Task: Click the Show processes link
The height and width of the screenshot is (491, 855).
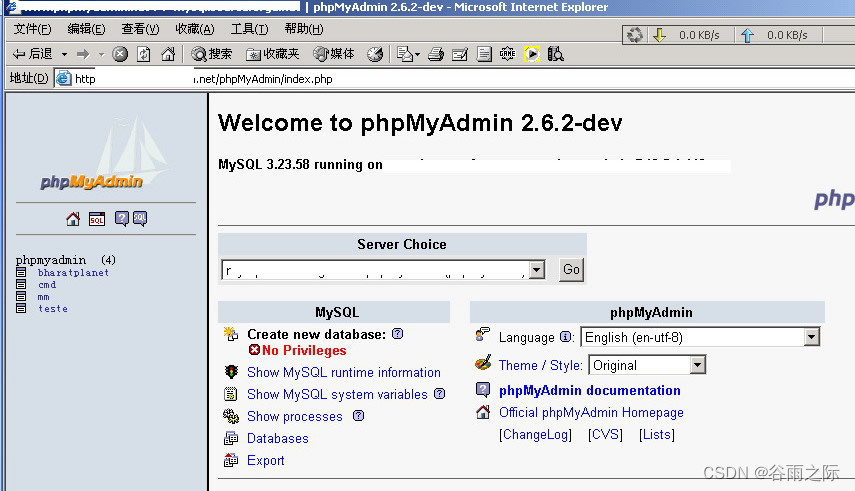Action: tap(294, 416)
